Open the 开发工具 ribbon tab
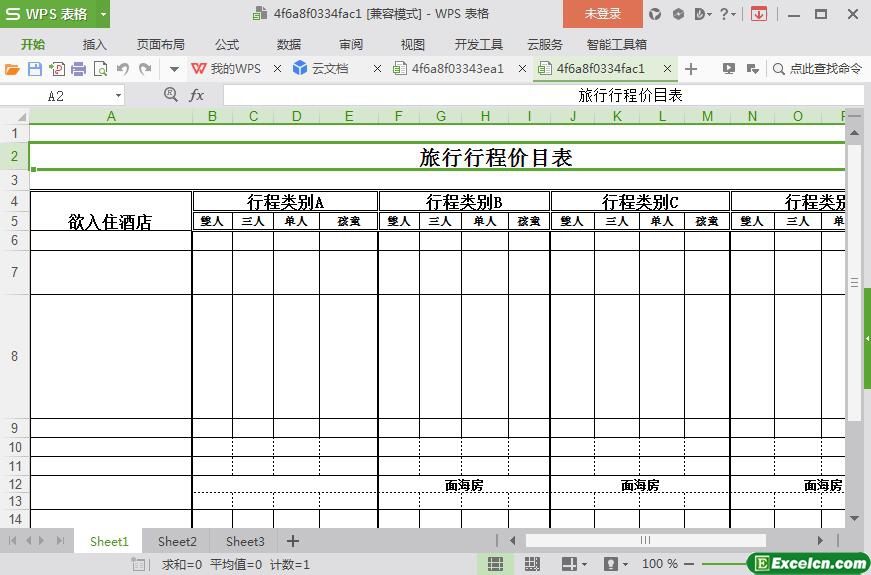Viewport: 871px width, 575px height. 479,44
